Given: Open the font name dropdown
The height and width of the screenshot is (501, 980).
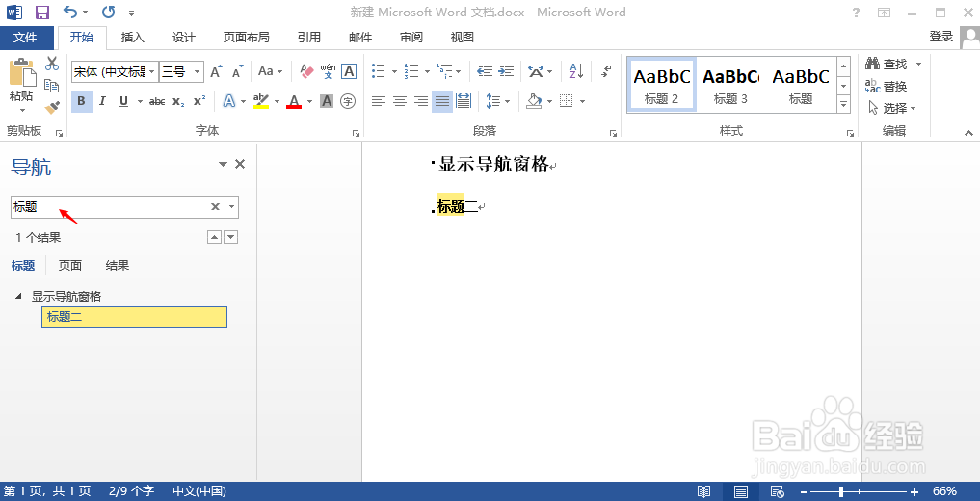Looking at the screenshot, I should point(152,72).
